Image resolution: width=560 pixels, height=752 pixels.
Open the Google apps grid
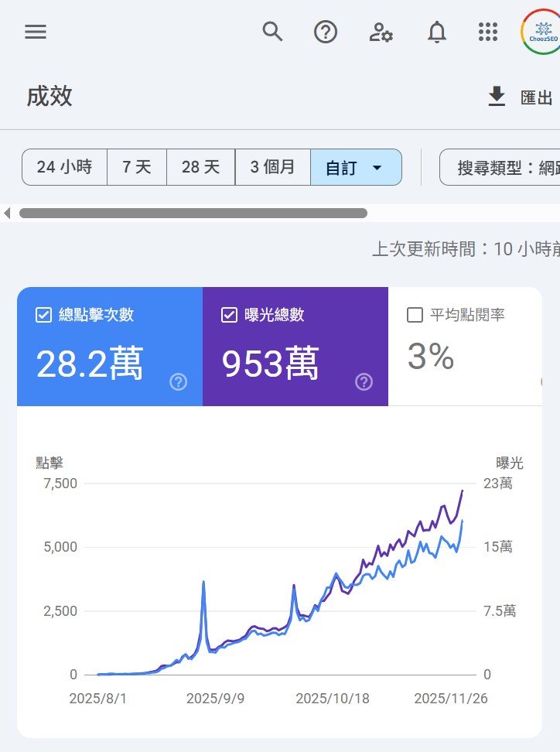point(487,32)
